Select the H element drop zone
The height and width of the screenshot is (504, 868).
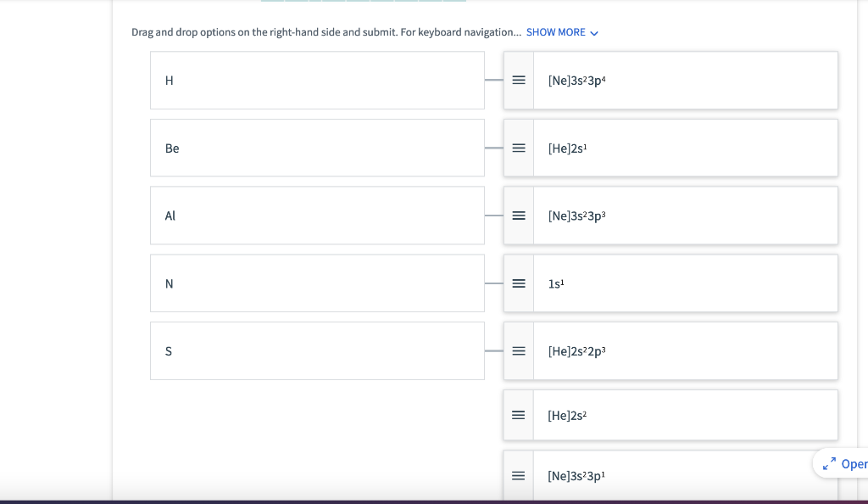click(317, 80)
